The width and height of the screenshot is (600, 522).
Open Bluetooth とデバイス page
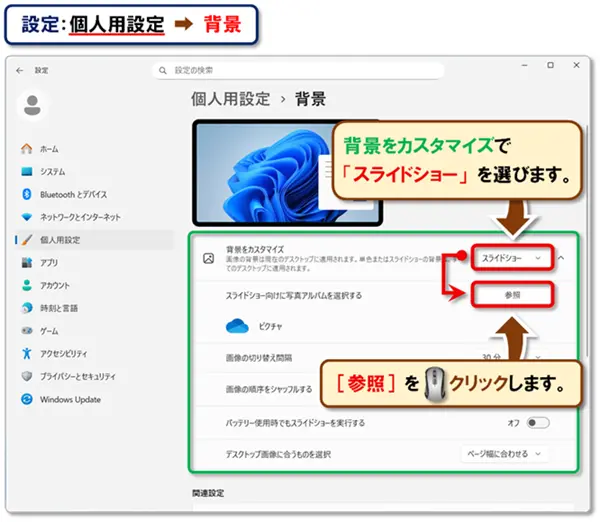coord(93,194)
